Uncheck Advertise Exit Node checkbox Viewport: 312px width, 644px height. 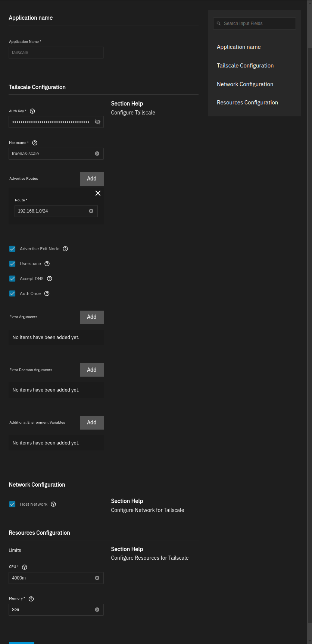pos(12,249)
